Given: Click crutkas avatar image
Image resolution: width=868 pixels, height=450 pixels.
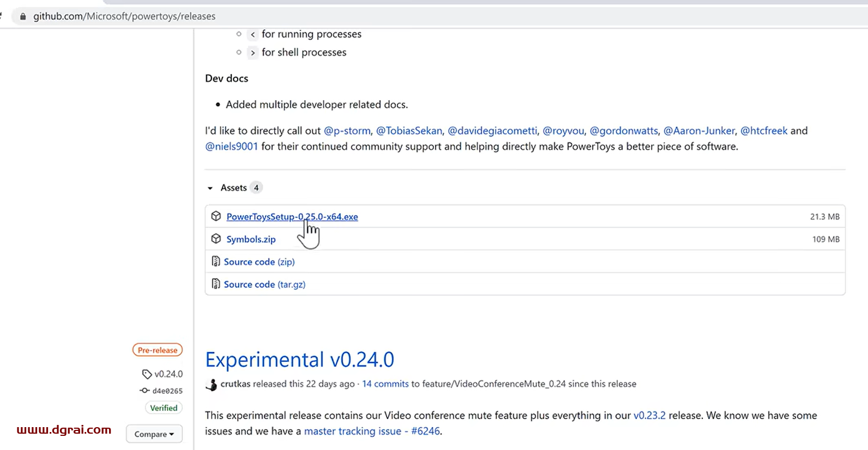Looking at the screenshot, I should click(212, 384).
